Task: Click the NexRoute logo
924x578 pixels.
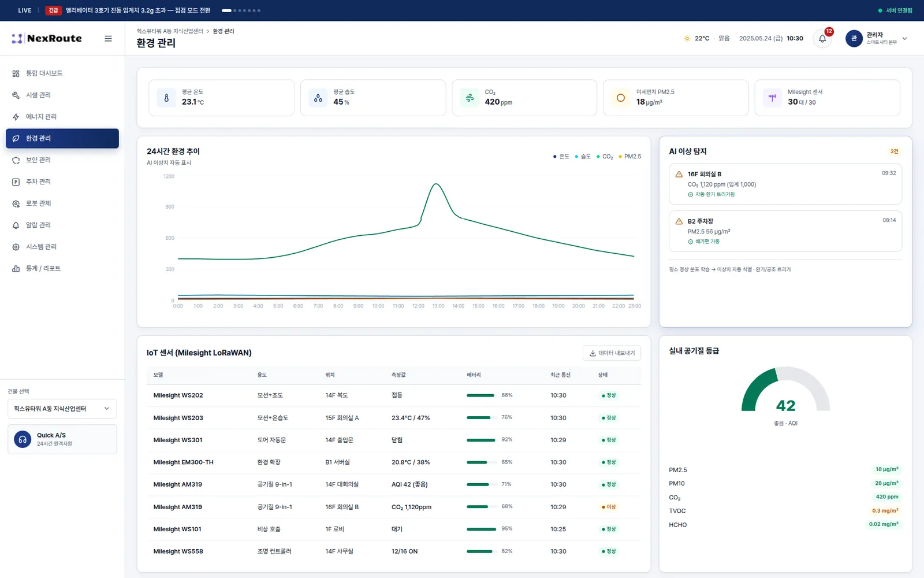Action: pos(47,39)
